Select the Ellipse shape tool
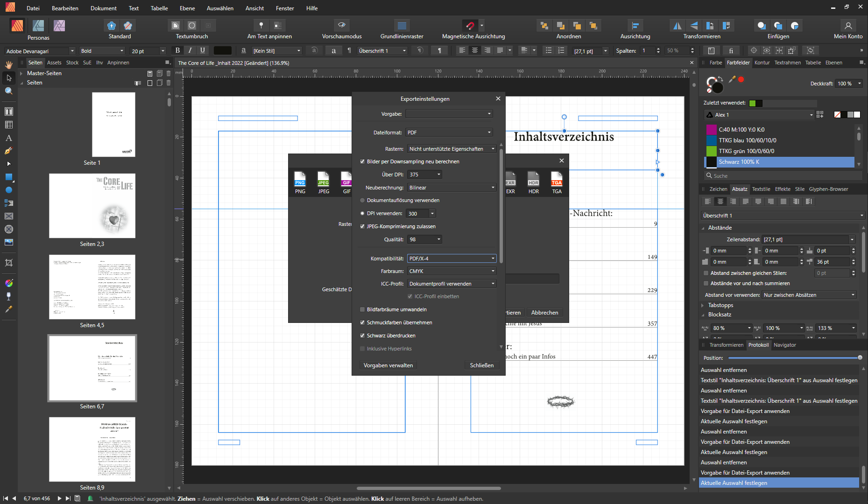This screenshot has width=868, height=504. (9, 190)
